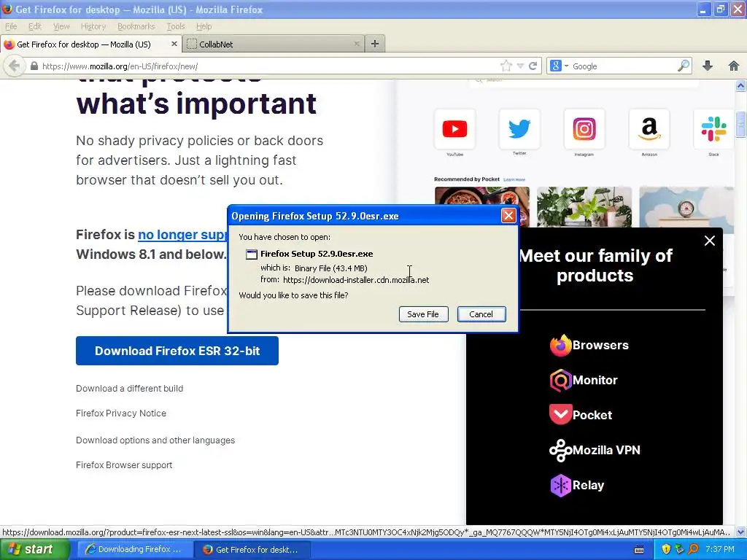The height and width of the screenshot is (560, 747).
Task: Select Mozilla VPN in products panel
Action: [x=595, y=450]
